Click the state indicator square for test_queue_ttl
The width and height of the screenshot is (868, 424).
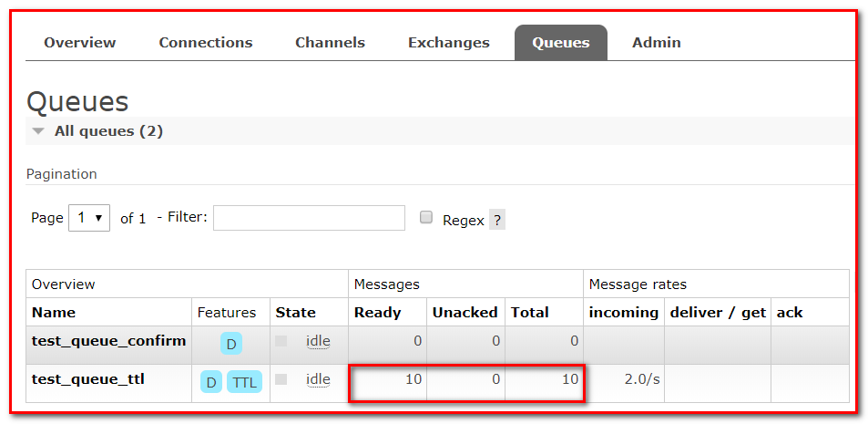click(x=281, y=379)
